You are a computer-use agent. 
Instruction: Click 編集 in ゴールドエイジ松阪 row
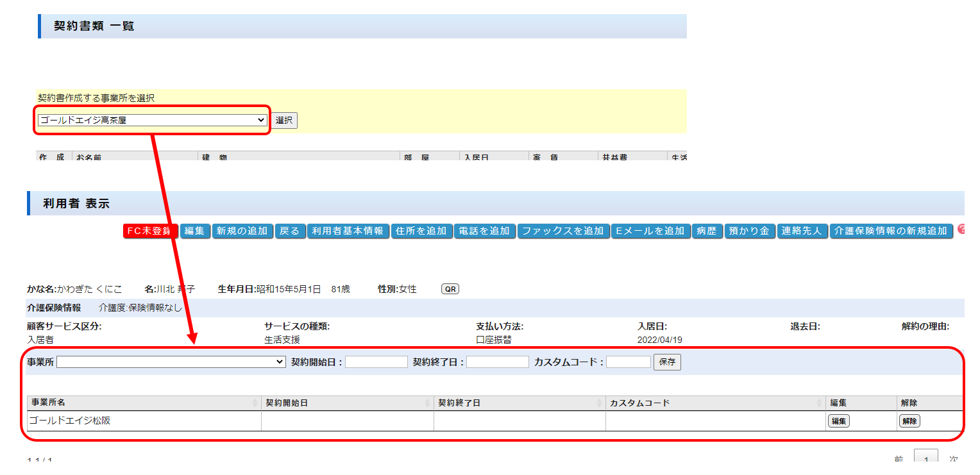pyautogui.click(x=838, y=421)
